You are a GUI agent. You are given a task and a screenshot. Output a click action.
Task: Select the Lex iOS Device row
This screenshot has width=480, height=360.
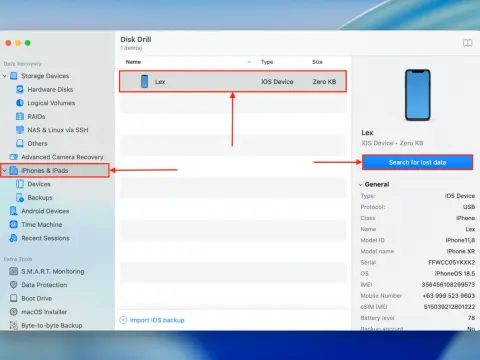233,81
